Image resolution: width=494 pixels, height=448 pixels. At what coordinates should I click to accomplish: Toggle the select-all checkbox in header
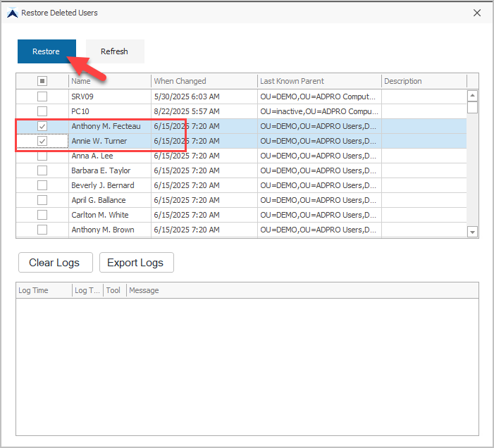[42, 81]
